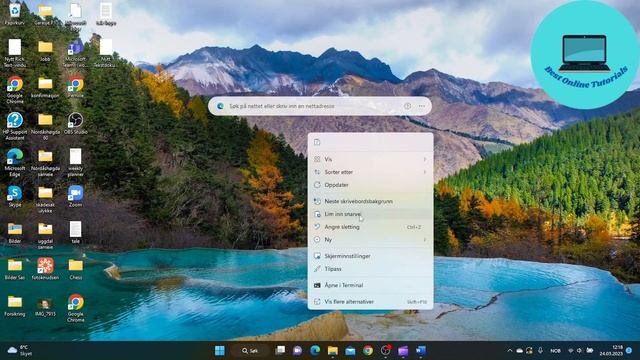Switch the NOB keyboard language indicator

pos(555,351)
